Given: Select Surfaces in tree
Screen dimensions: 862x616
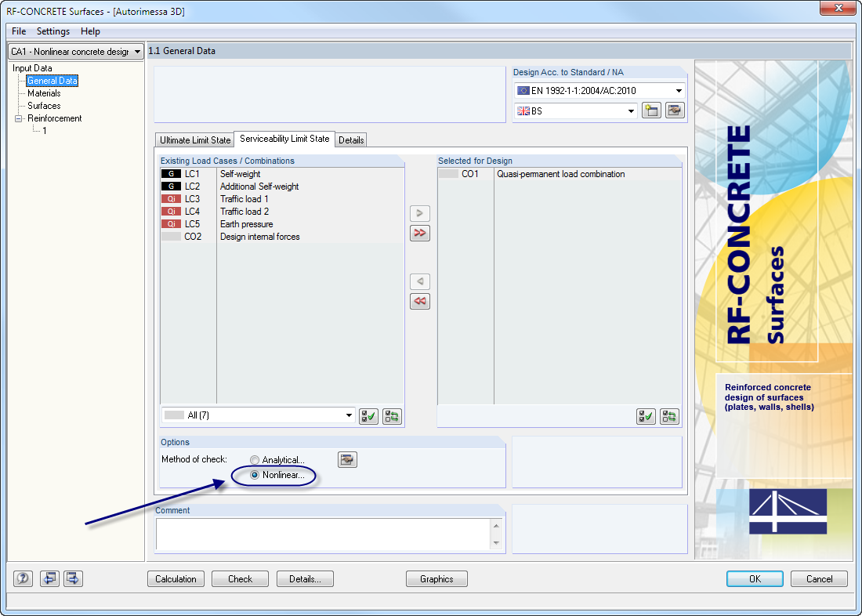Looking at the screenshot, I should [44, 106].
